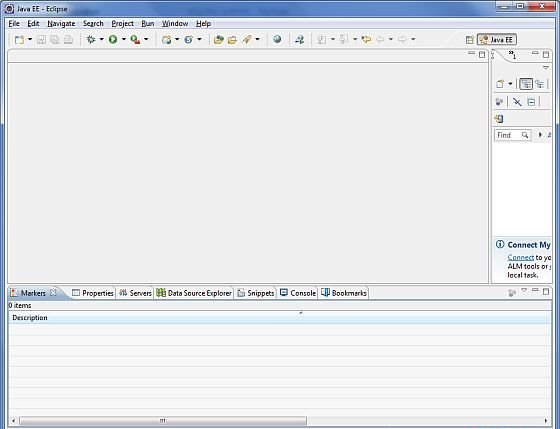Open the Markers view menu triangle
This screenshot has width=560, height=429.
[524, 290]
